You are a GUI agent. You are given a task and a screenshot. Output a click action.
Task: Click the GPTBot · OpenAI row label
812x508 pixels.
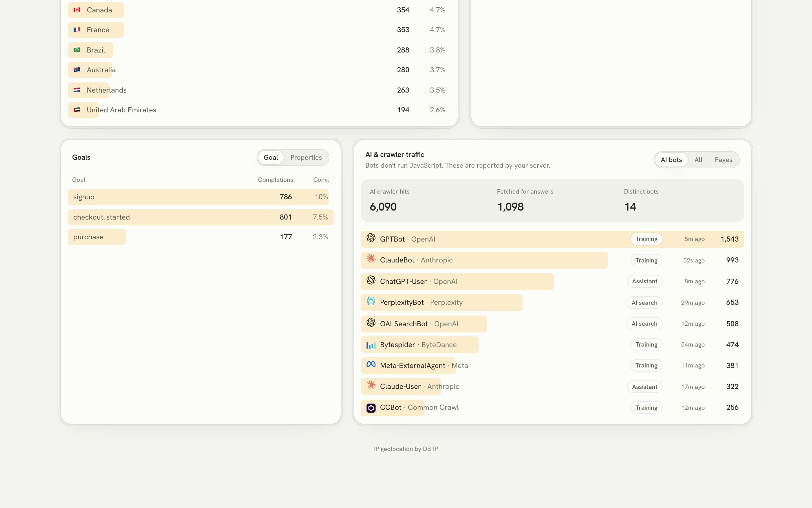pyautogui.click(x=407, y=239)
